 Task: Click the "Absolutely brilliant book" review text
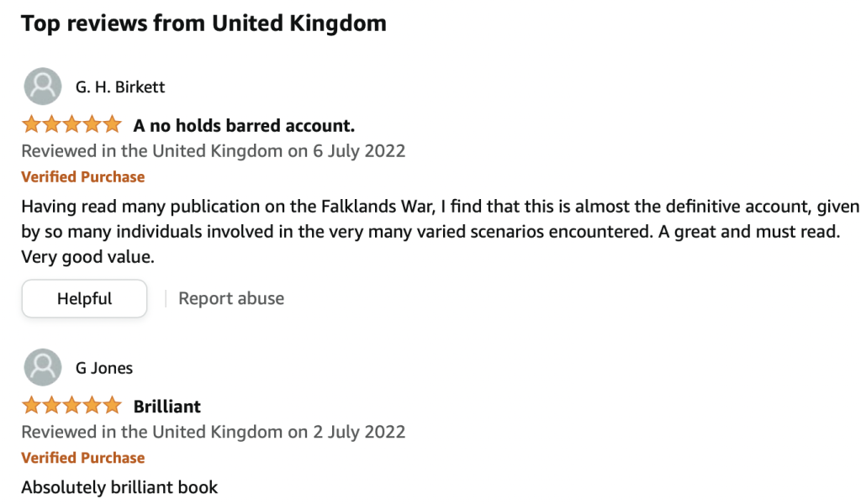tap(119, 487)
